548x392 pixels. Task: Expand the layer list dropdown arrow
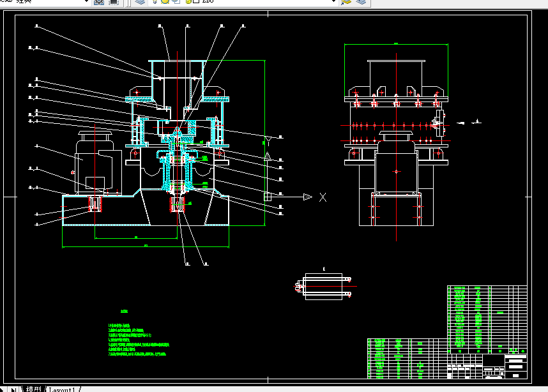[333, 2]
